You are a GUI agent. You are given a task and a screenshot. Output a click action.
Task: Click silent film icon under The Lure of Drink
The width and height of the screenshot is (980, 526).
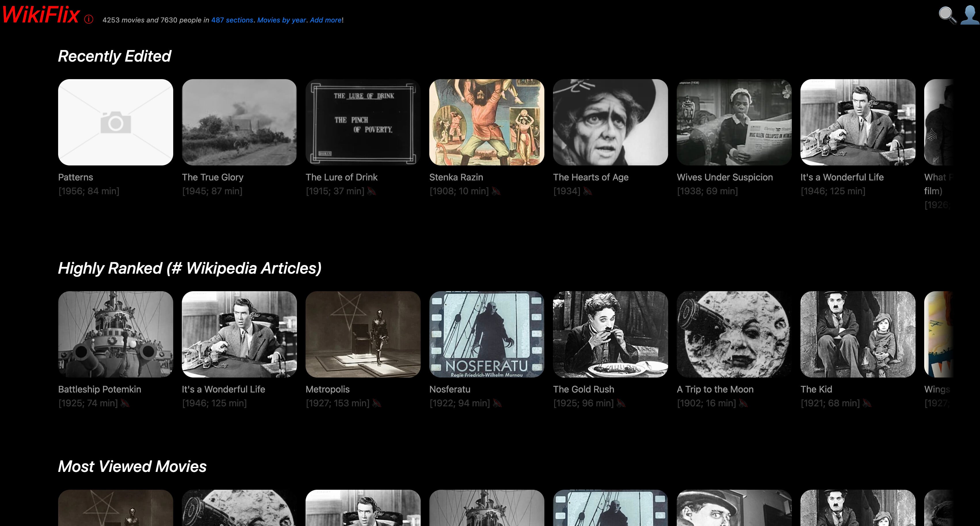pyautogui.click(x=372, y=191)
